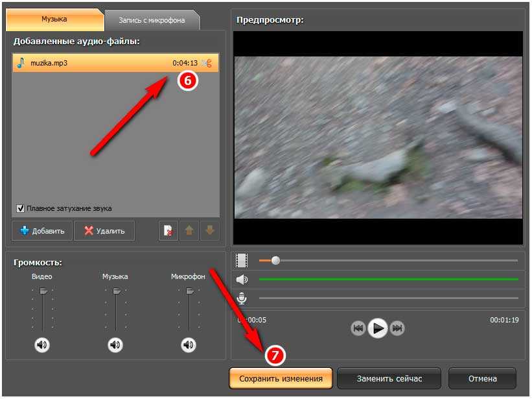Viewport: 532px width, 399px height.
Task: Skip to the previous preview frame
Action: pyautogui.click(x=358, y=328)
